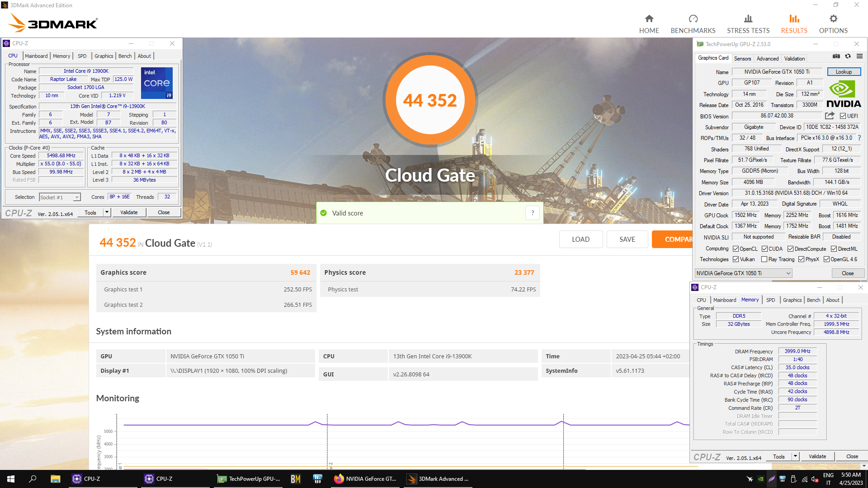Open the BENCHMARKS section in 3DMark
Viewport: 868px width, 488px height.
[693, 24]
